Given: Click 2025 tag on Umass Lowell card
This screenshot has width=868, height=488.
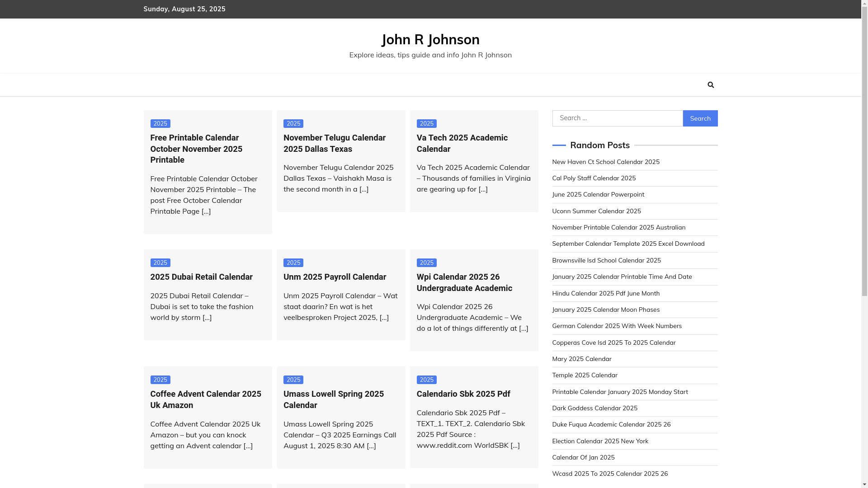Looking at the screenshot, I should point(293,380).
